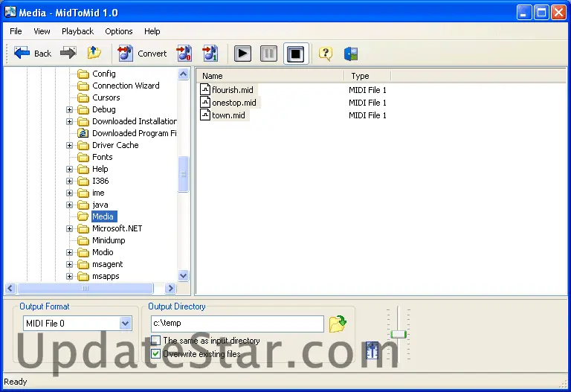Screen dimensions: 571x392
Task: Pause playback with the Pause button
Action: [268, 54]
